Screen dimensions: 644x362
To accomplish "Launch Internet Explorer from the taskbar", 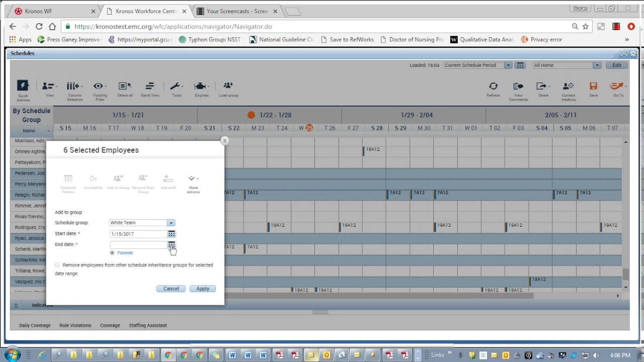I will coord(42,355).
